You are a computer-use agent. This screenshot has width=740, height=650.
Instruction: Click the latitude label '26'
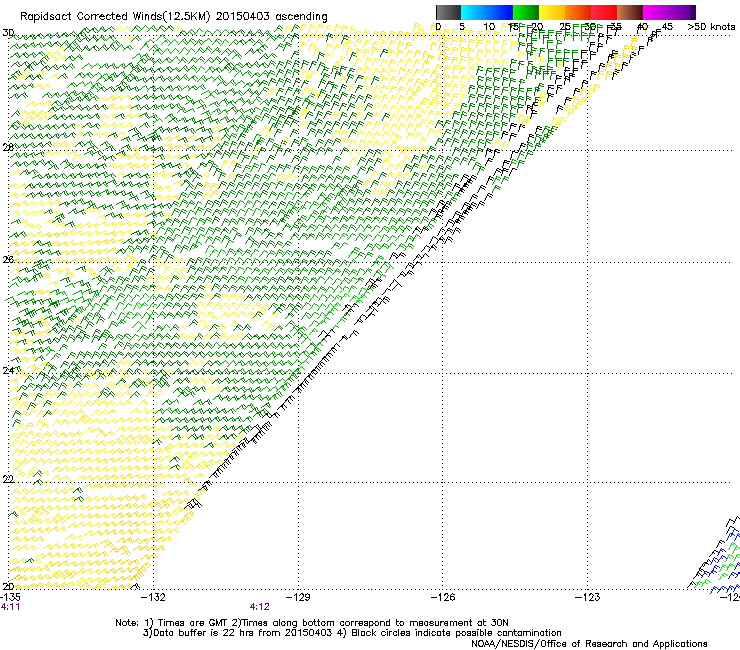pos(8,259)
